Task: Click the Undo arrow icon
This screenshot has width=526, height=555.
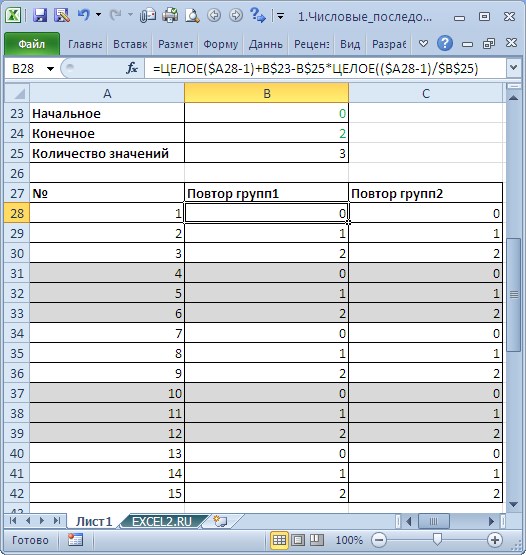Action: (84, 16)
